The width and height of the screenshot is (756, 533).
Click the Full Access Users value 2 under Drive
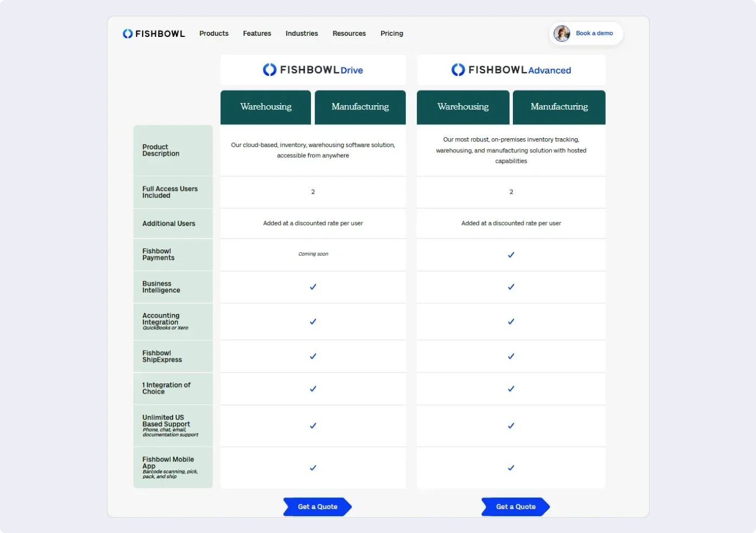click(x=313, y=192)
